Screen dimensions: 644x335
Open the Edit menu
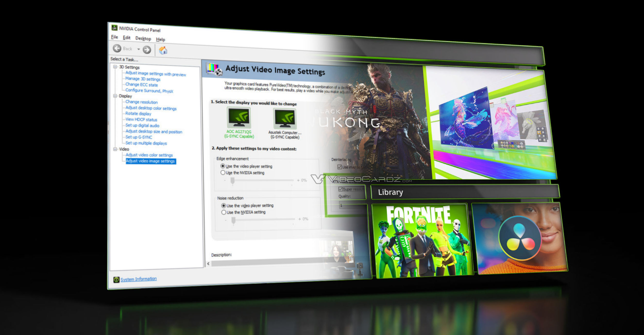pos(126,38)
